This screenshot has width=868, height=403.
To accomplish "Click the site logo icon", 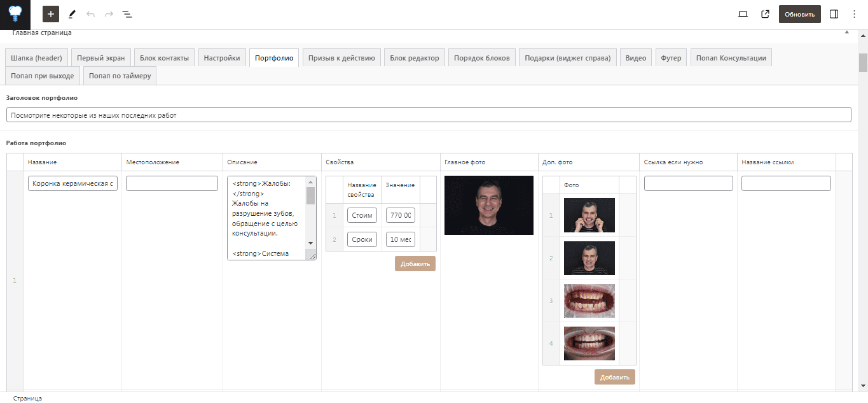I will tap(15, 14).
